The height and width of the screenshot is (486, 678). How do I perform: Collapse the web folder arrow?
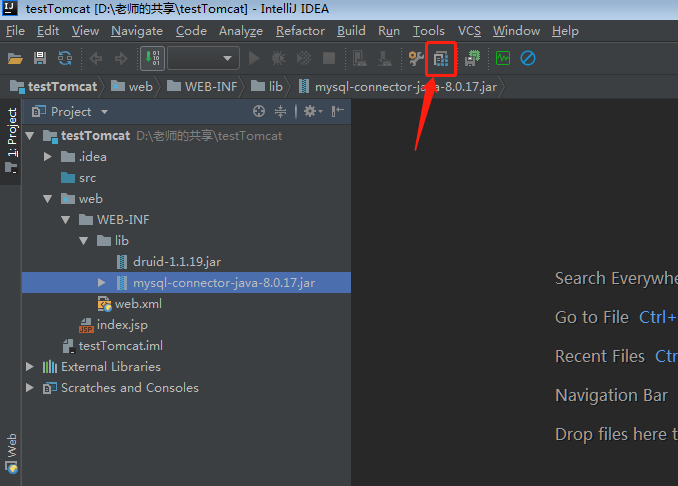click(x=48, y=199)
